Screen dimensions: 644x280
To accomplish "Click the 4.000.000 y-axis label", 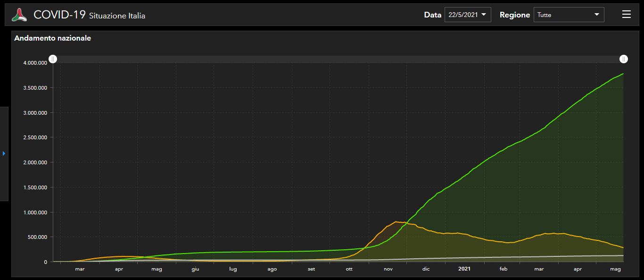I will coord(34,63).
